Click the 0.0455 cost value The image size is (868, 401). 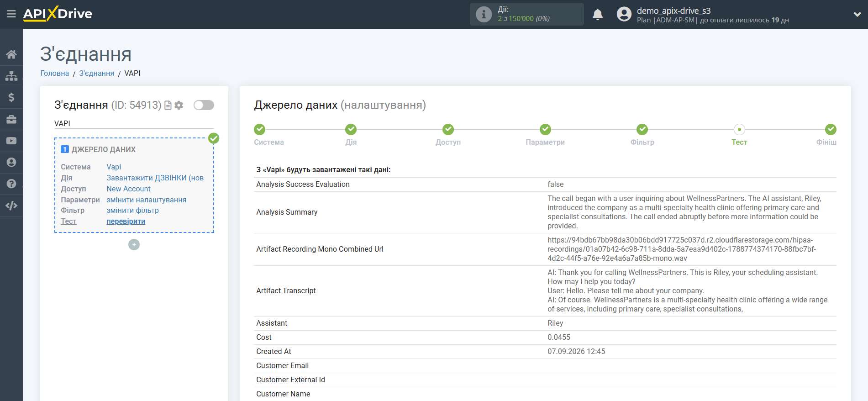click(x=559, y=337)
